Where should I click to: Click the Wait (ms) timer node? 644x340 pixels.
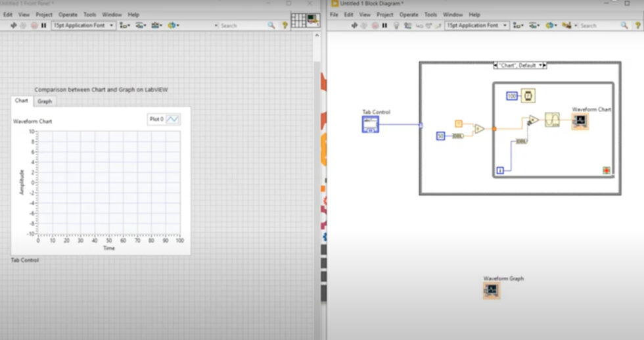click(x=528, y=96)
